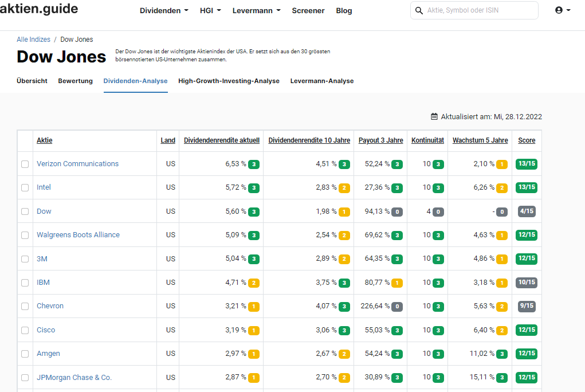Focus the Aktie, Symbol oder ISIN search field
Viewport: 585px width, 392px height.
474,10
